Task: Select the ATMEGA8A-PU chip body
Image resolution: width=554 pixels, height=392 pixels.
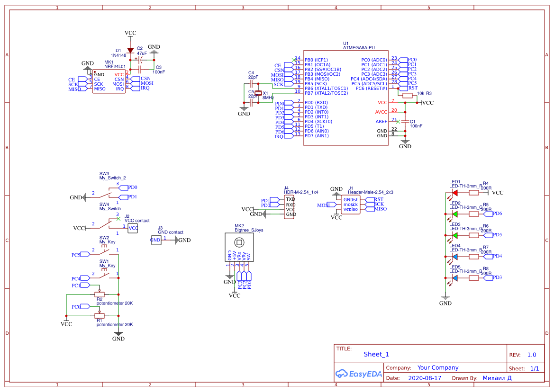Action: 346,98
